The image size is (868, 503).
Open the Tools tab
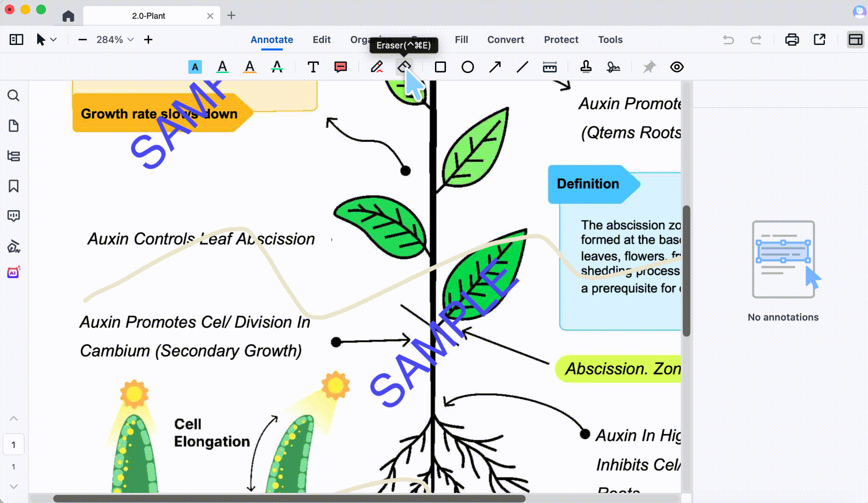610,39
